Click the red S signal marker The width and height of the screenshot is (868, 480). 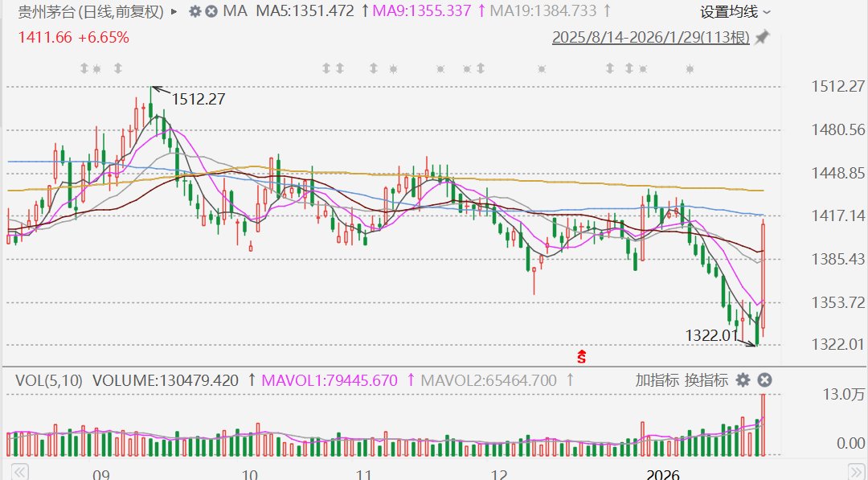click(581, 355)
